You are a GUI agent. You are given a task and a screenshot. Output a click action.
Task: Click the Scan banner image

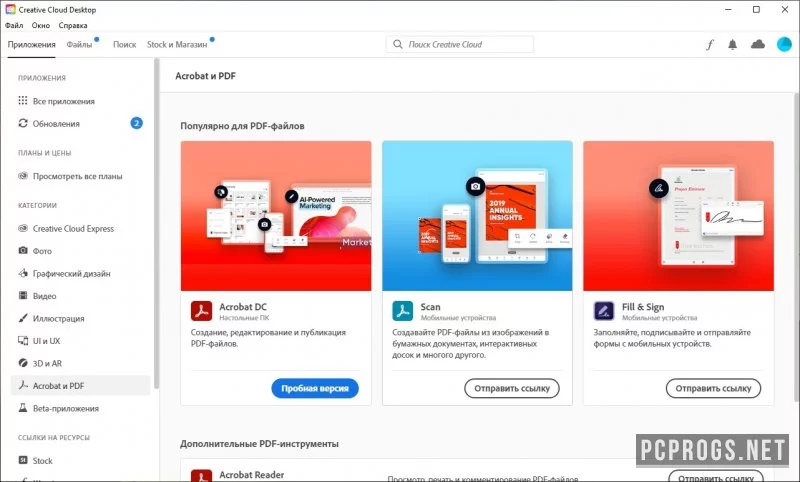(x=477, y=216)
